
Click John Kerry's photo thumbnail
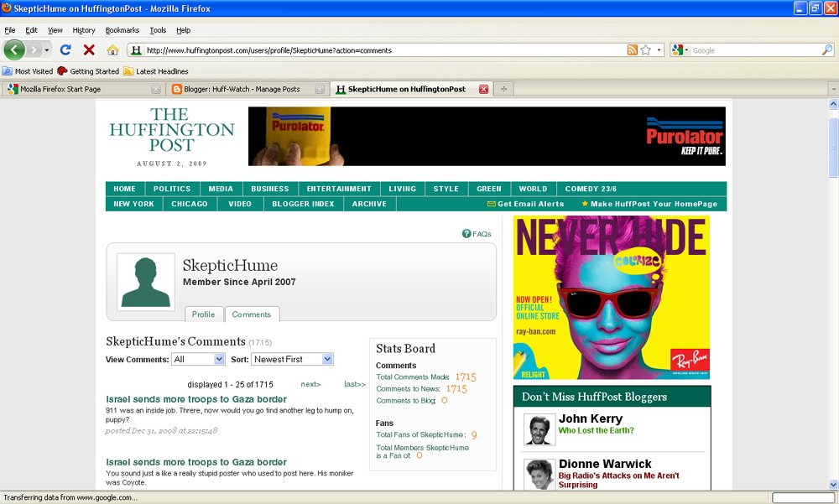coord(539,429)
